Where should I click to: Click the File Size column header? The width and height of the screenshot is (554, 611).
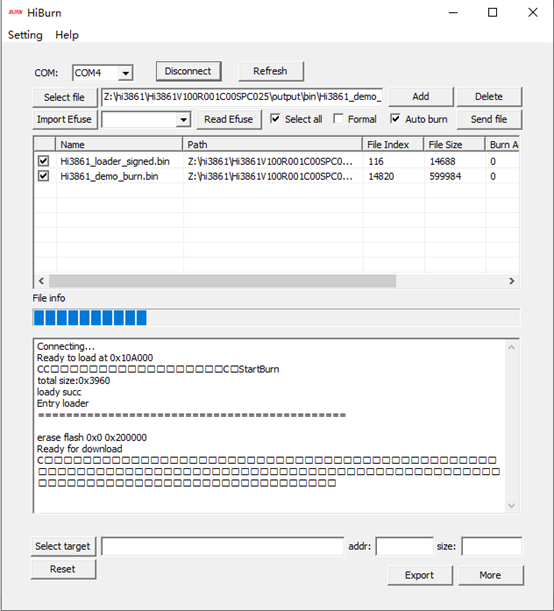pyautogui.click(x=454, y=145)
